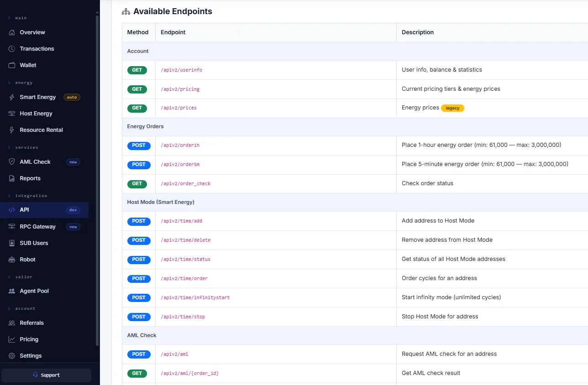The image size is (588, 385).
Task: Click the /apiv2/aml/{order_id} endpoint
Action: (x=189, y=374)
